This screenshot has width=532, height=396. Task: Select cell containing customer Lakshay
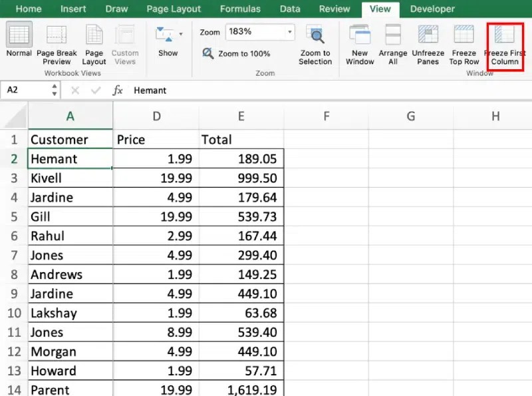click(70, 313)
